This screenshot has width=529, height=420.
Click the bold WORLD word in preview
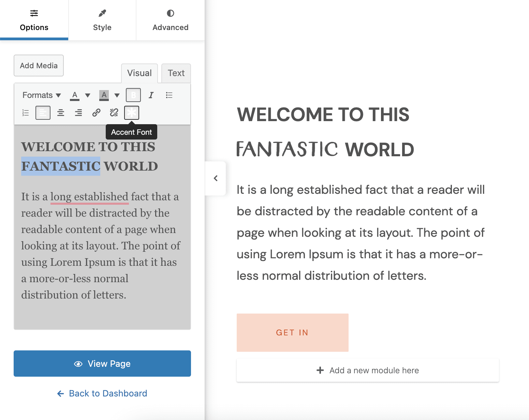380,149
